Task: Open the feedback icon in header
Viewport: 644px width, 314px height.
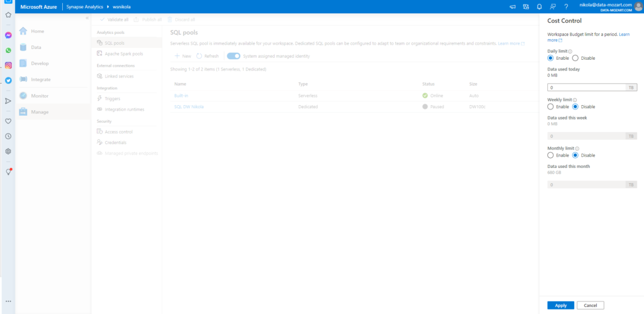Action: point(552,6)
